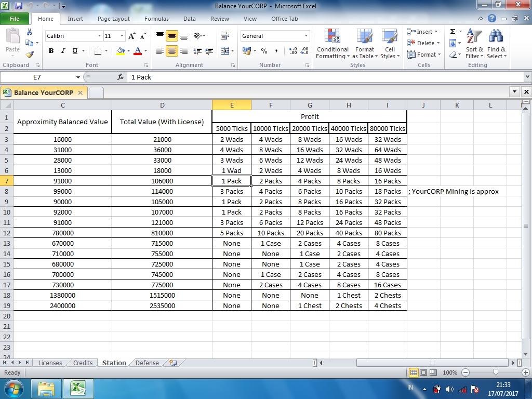Select cell containing 80 Packs
The image size is (532, 399).
click(x=388, y=233)
